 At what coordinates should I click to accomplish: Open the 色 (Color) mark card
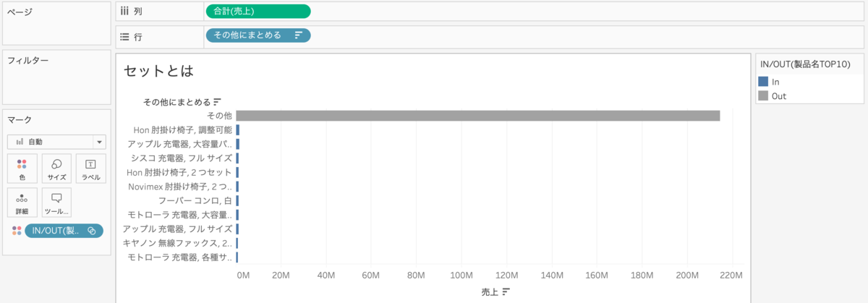tap(22, 168)
